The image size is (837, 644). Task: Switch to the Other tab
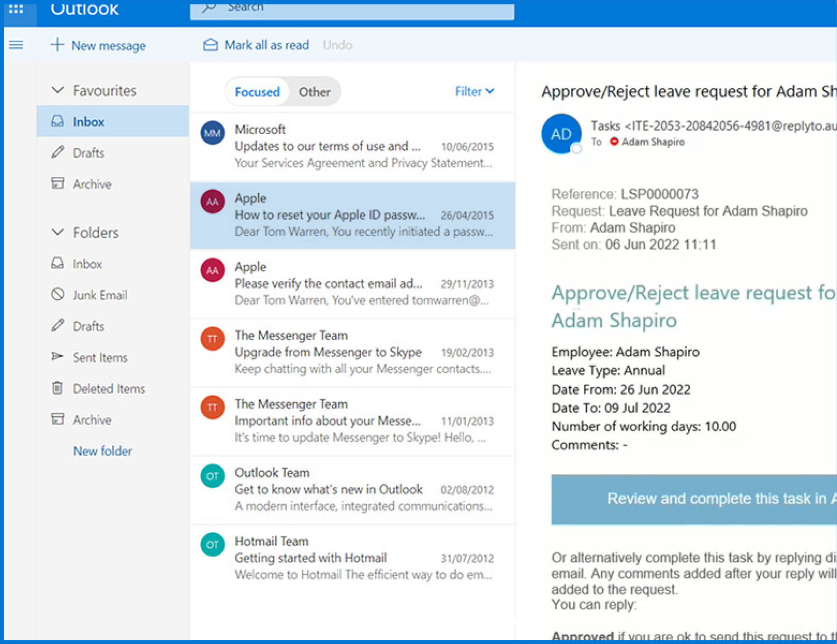(x=314, y=92)
